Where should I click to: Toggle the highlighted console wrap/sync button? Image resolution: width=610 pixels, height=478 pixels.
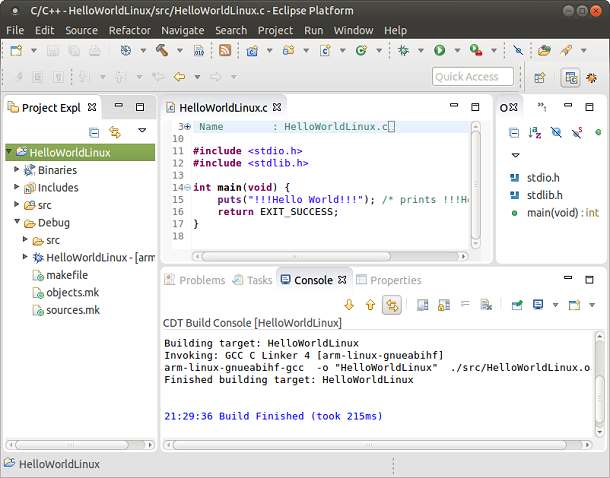tap(392, 305)
